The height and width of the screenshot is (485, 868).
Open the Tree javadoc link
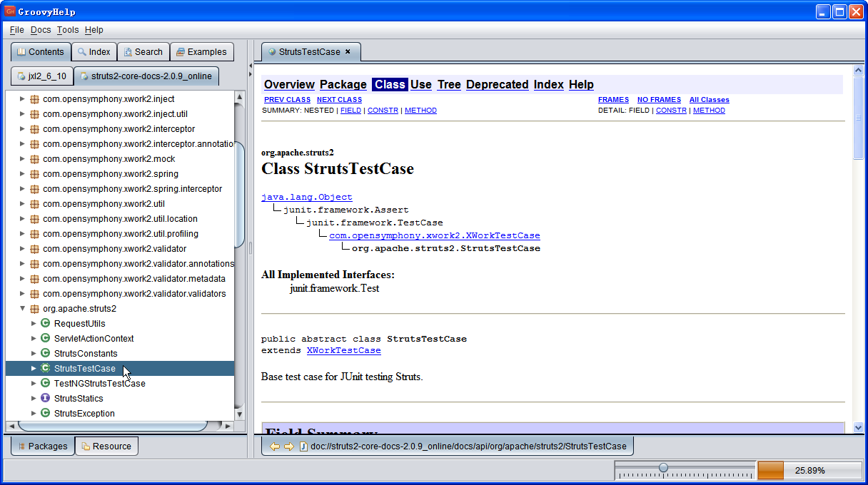(x=449, y=84)
